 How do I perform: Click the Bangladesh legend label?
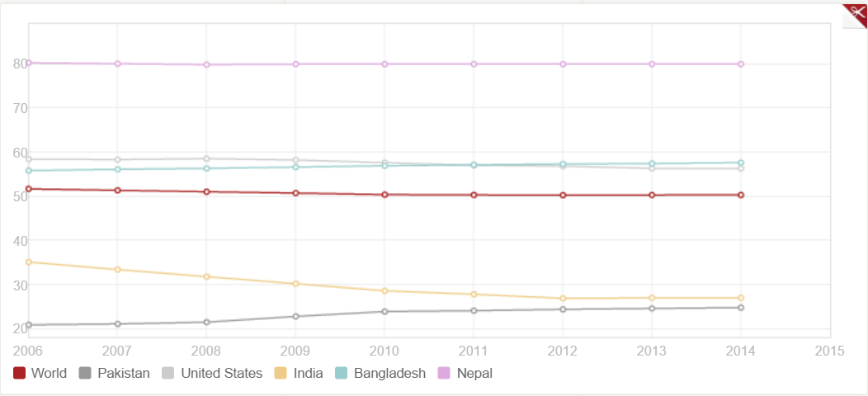pos(389,374)
